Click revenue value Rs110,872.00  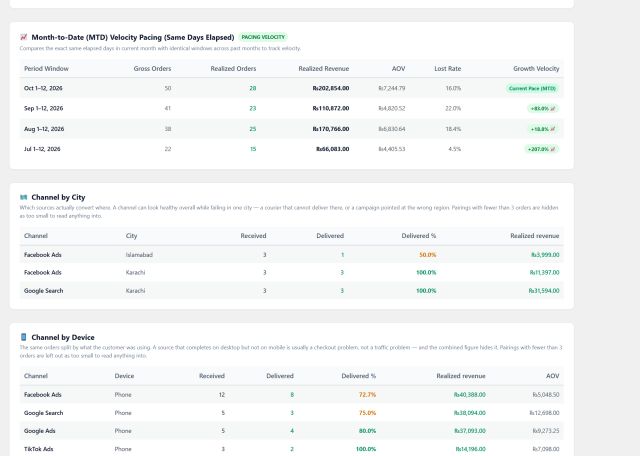click(331, 109)
